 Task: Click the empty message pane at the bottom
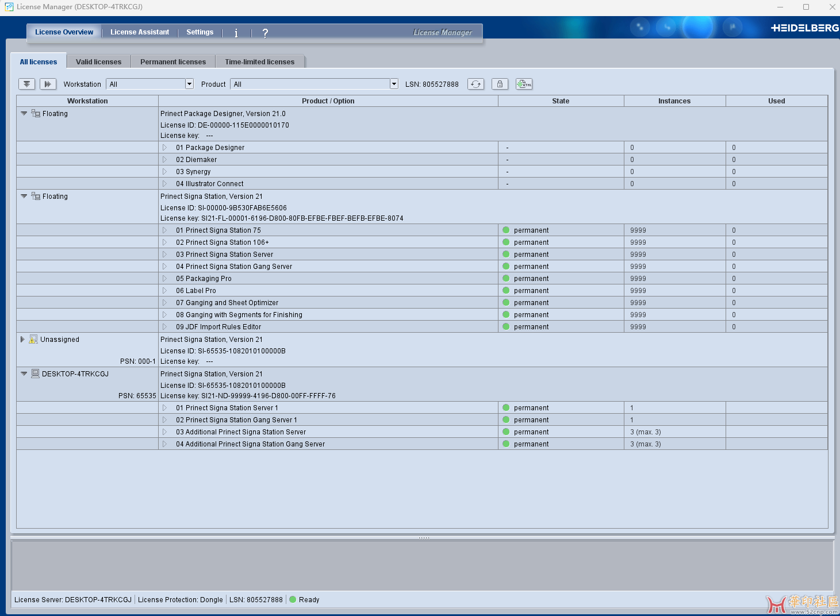[x=422, y=565]
